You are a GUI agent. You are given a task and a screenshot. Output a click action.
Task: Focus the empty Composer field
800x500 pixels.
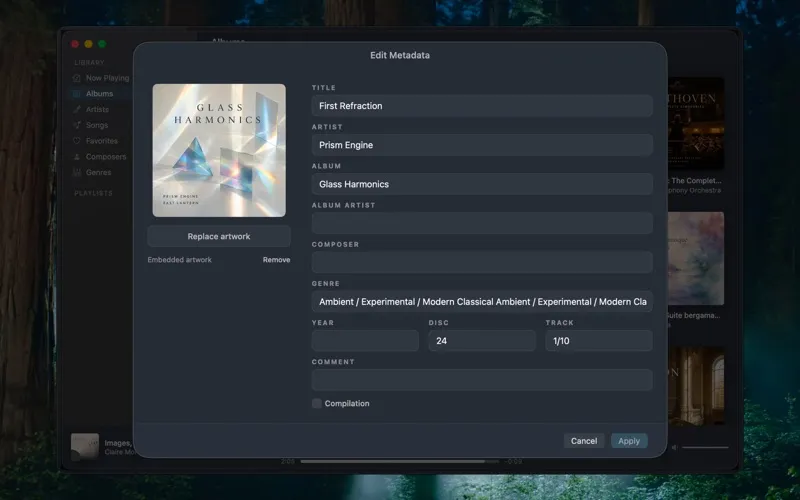pos(482,262)
